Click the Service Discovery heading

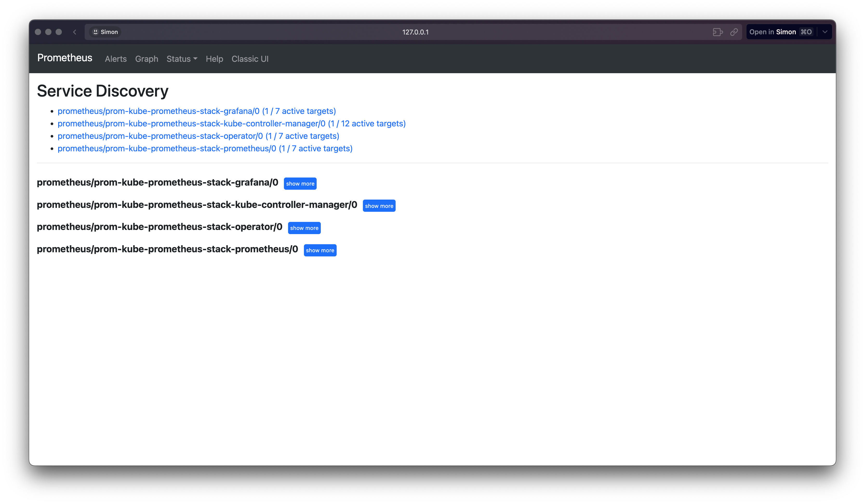tap(103, 91)
